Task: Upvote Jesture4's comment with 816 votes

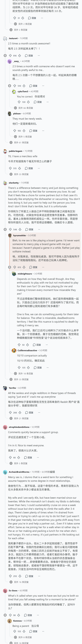Action: [x=10, y=56]
